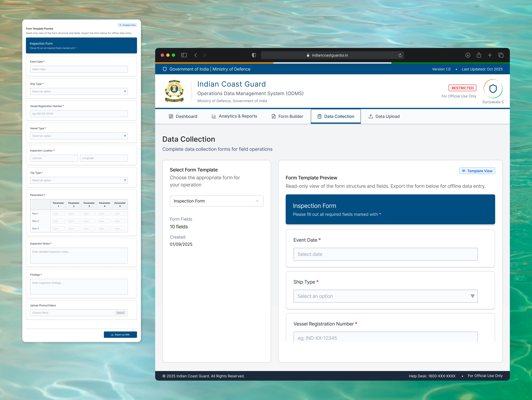Open Trip Type dropdown in left panel
This screenshot has height=400, width=532.
pyautogui.click(x=79, y=180)
